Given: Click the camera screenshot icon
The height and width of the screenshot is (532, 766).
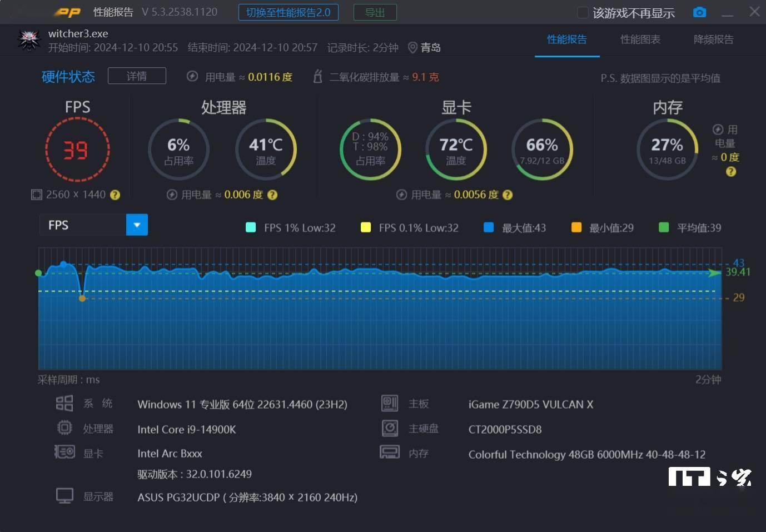Looking at the screenshot, I should [699, 12].
